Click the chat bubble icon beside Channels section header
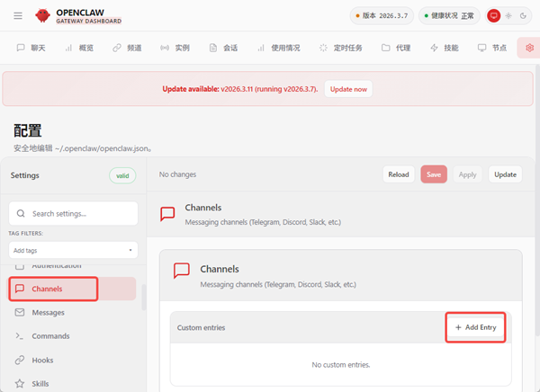Image resolution: width=540 pixels, height=392 pixels. (167, 214)
